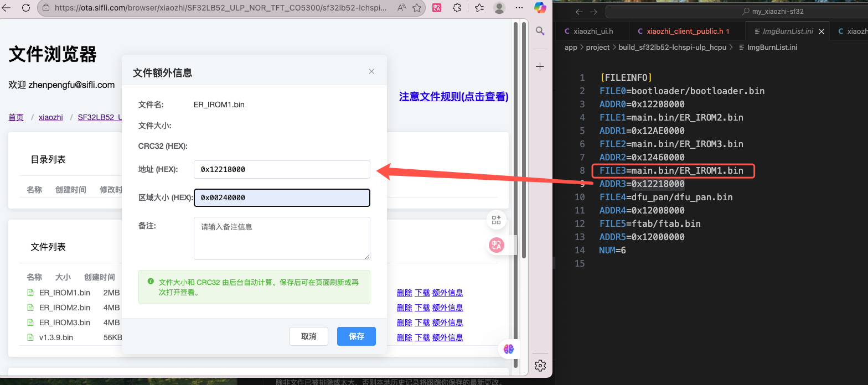Open 注意文件规则 link

pyautogui.click(x=453, y=97)
